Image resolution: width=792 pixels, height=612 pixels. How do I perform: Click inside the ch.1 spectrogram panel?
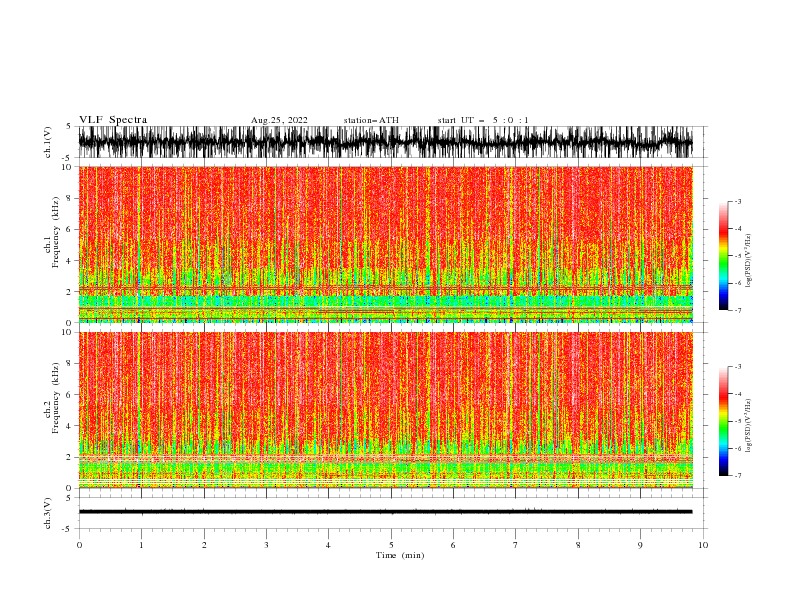pos(385,244)
